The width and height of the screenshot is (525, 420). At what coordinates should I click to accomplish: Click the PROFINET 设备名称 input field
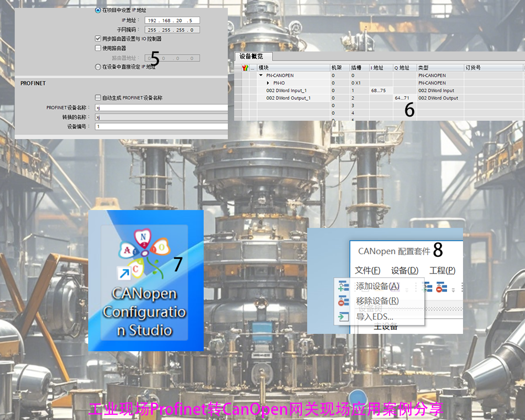click(161, 108)
